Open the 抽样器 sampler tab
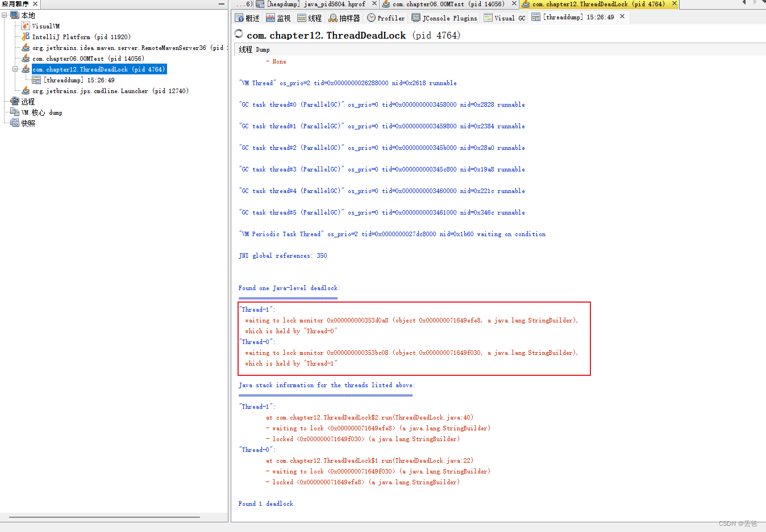This screenshot has width=766, height=532. pos(344,18)
